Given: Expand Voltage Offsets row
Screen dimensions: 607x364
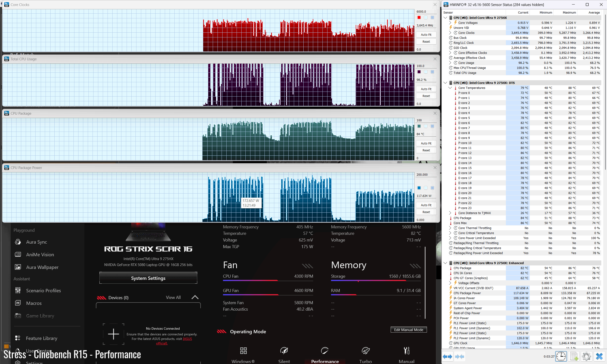Looking at the screenshot, I should (x=450, y=283).
